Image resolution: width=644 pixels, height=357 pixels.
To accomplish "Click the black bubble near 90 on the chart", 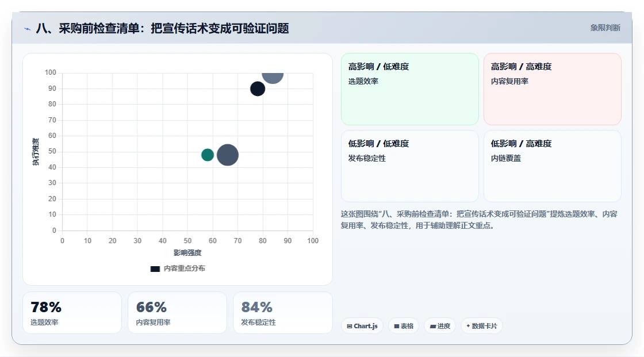I will [x=258, y=89].
